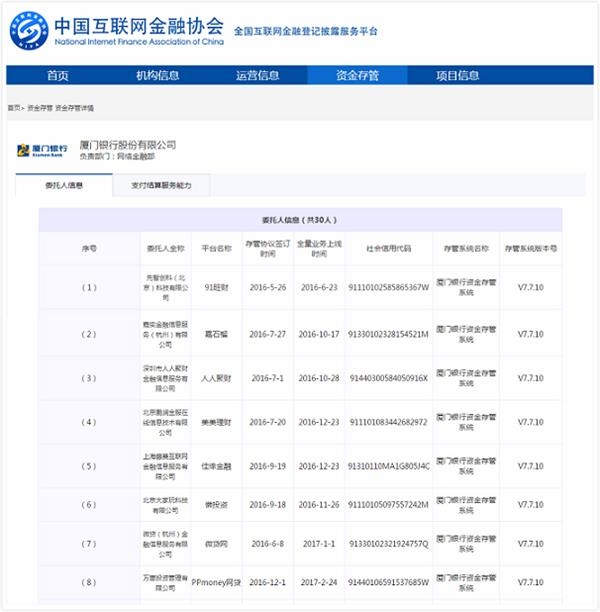Switch to the 支付结算服务能力 tab
The width and height of the screenshot is (600, 612).
161,185
